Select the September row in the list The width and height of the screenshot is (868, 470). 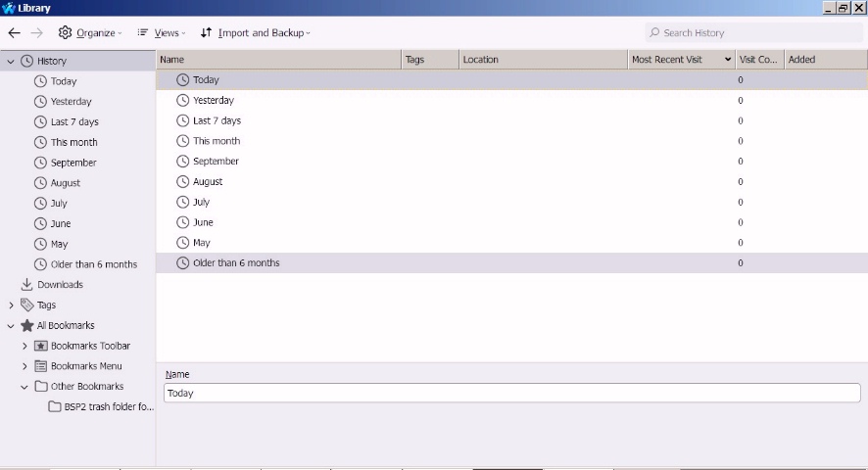[x=511, y=162]
